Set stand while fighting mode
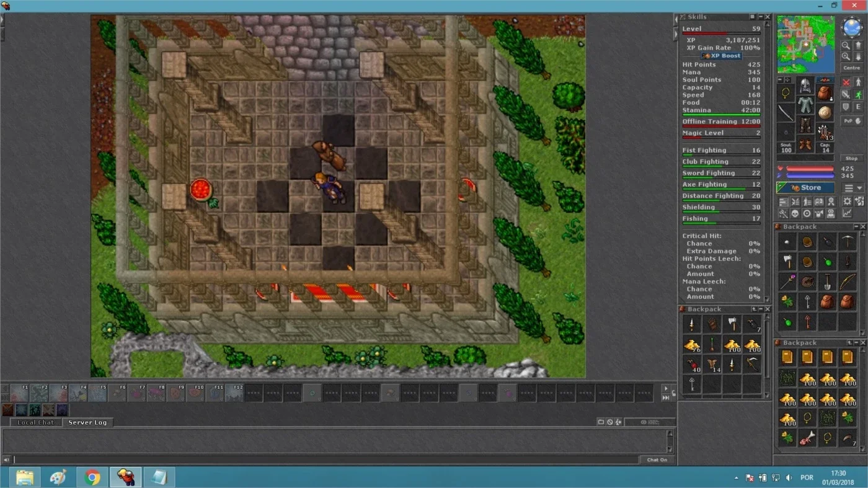 pos(858,82)
